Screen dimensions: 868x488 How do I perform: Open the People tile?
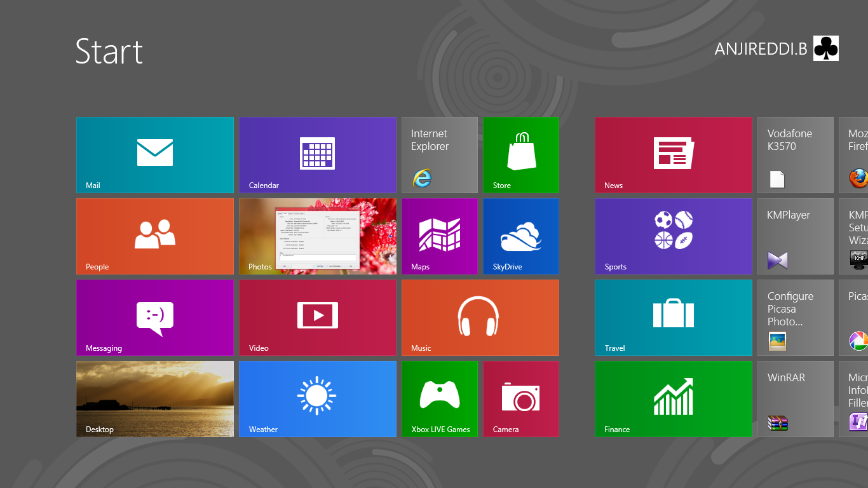[x=155, y=236]
